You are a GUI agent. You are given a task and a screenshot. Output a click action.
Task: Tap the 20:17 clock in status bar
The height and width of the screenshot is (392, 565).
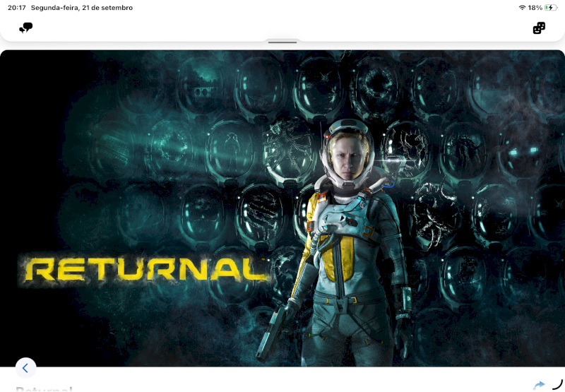click(17, 8)
